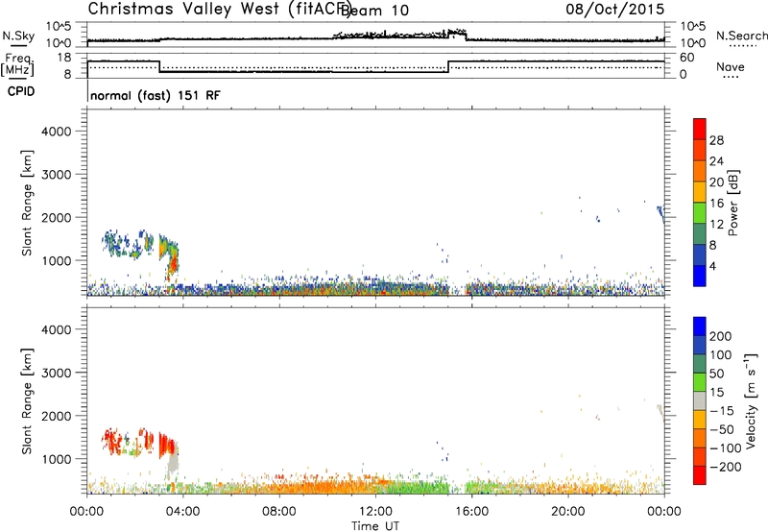Pick the green 15–50 Velocity segment
The width and height of the screenshot is (768, 532).
click(x=700, y=382)
